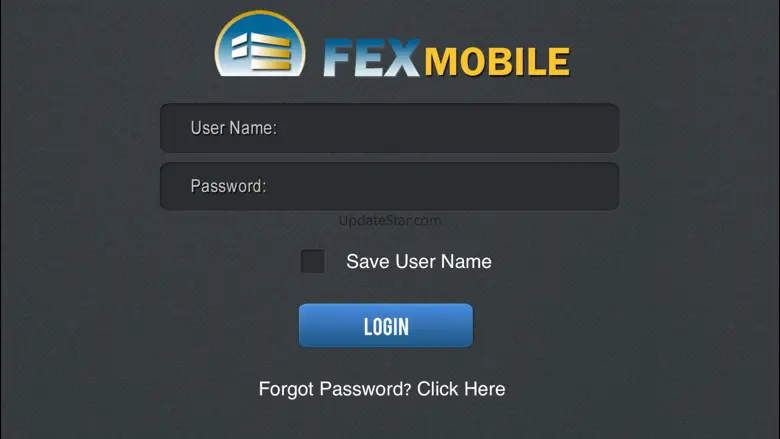Screen dimensions: 780x439
Task: Click the "Save User Name" label text
Action: coord(419,262)
